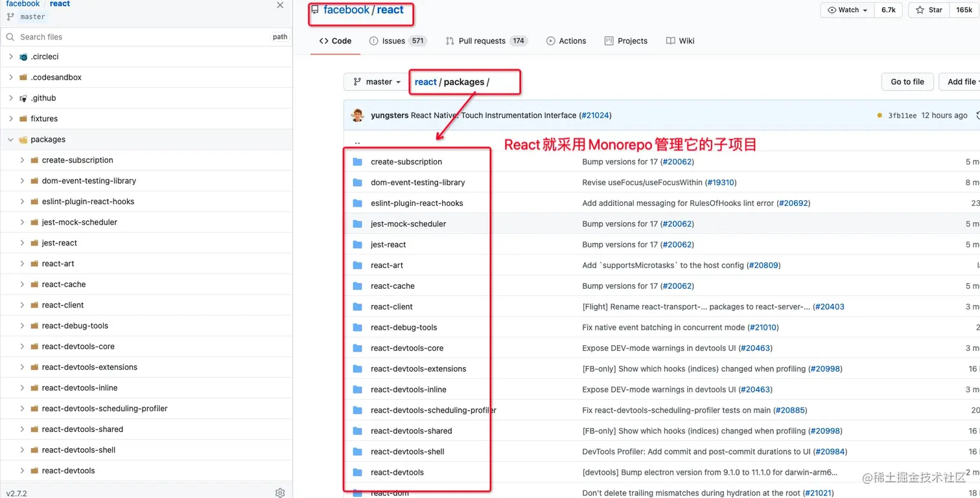Expand jest-react in the sidebar tree

pyautogui.click(x=22, y=243)
